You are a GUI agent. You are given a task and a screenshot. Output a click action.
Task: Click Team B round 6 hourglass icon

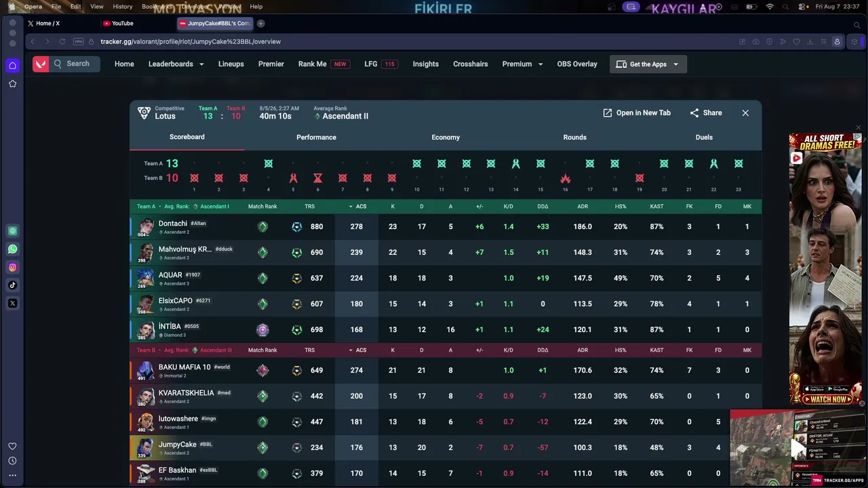click(317, 178)
